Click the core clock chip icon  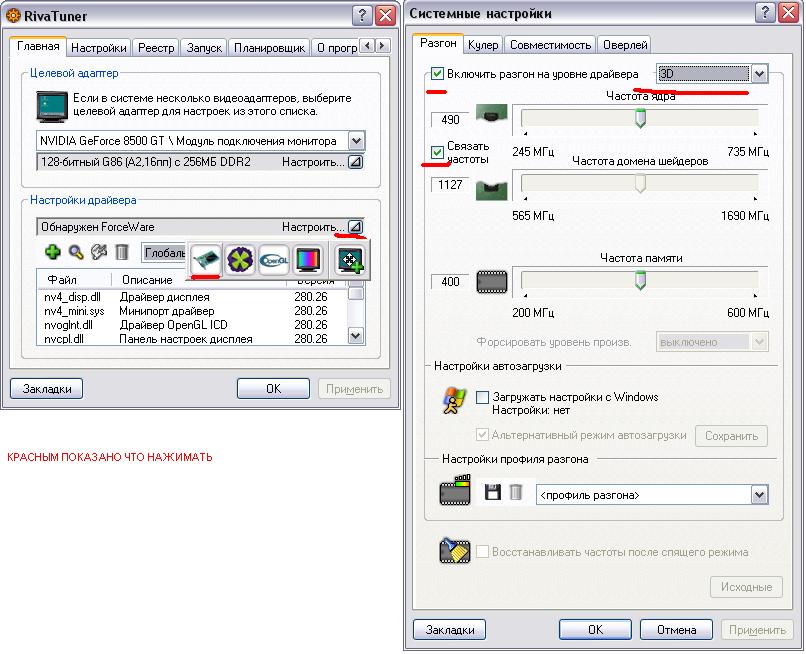(x=491, y=113)
